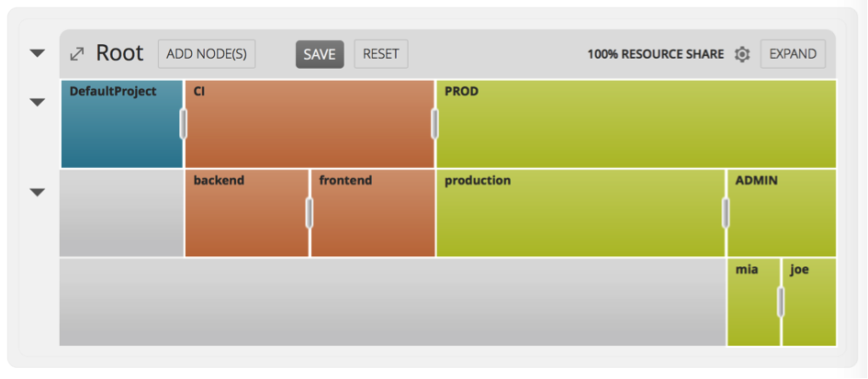Reset the resource allocation

pyautogui.click(x=381, y=53)
